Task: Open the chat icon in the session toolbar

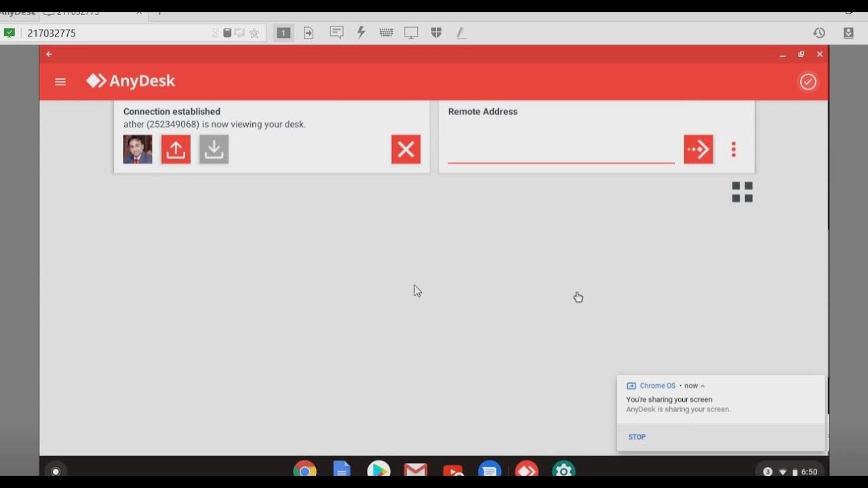Action: [336, 33]
